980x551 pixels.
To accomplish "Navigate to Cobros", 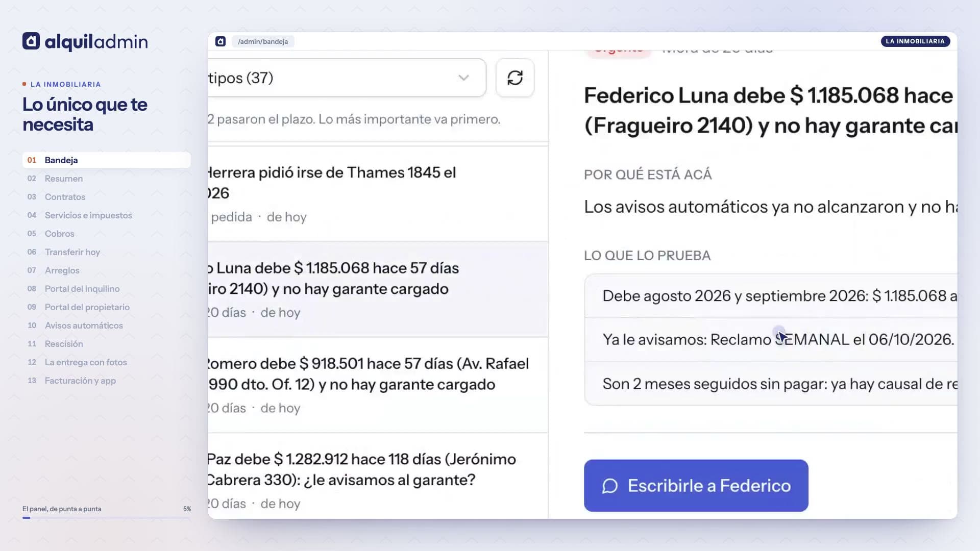I will click(107, 234).
